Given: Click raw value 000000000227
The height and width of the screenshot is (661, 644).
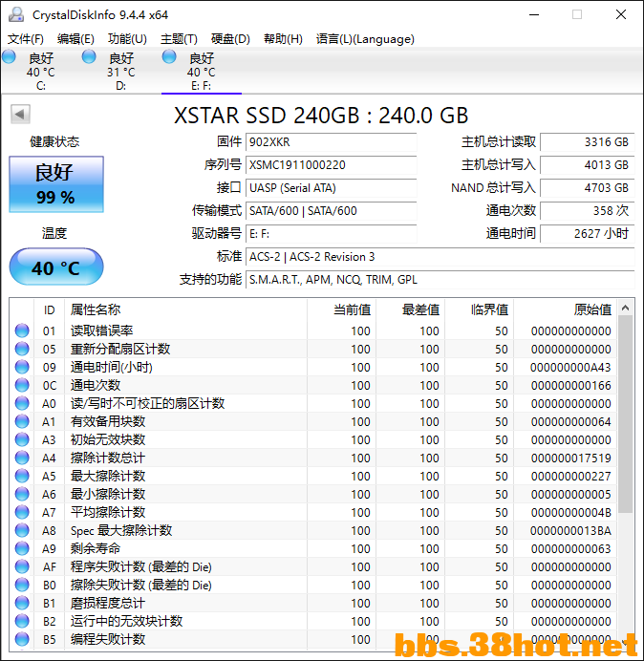Looking at the screenshot, I should 571,477.
